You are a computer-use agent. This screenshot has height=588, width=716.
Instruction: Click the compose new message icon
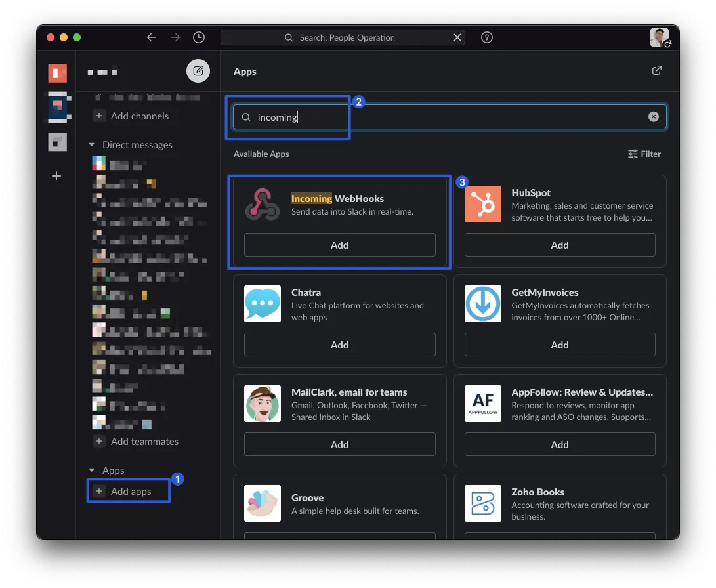(x=198, y=71)
